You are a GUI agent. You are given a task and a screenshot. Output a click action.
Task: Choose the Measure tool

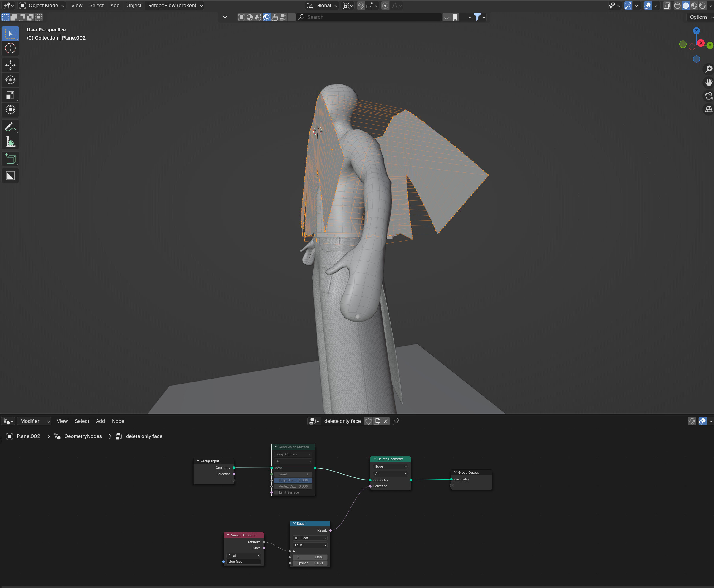[10, 142]
